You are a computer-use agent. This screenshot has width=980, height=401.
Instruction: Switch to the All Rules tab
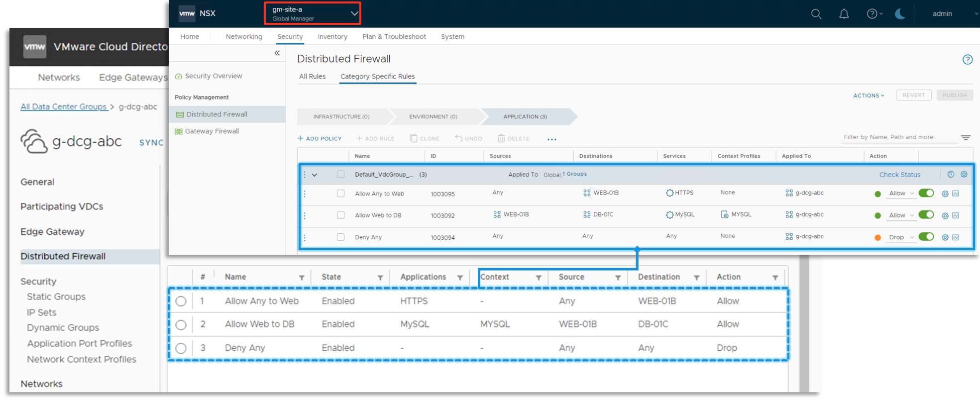click(312, 77)
